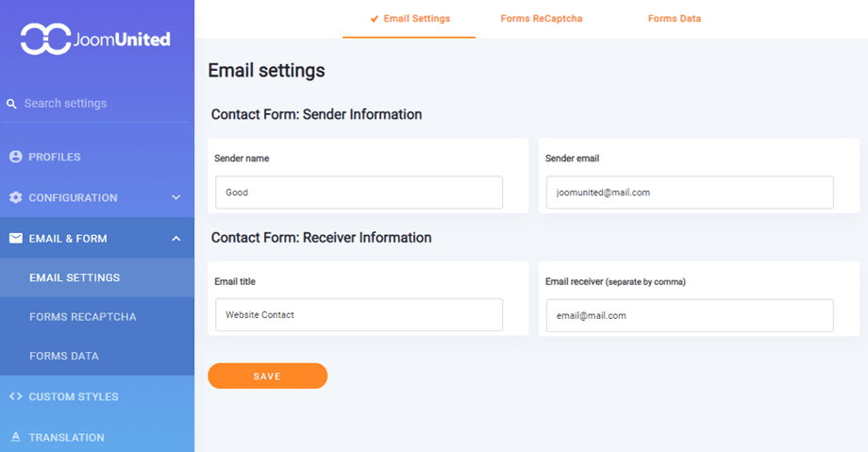Open the Forms ReCaptcha tab

point(542,19)
